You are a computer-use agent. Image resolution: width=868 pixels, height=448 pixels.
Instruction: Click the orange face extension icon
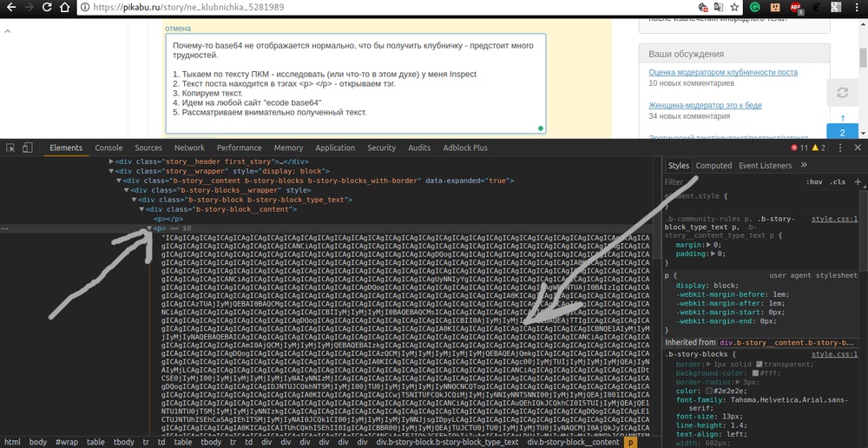[x=775, y=7]
